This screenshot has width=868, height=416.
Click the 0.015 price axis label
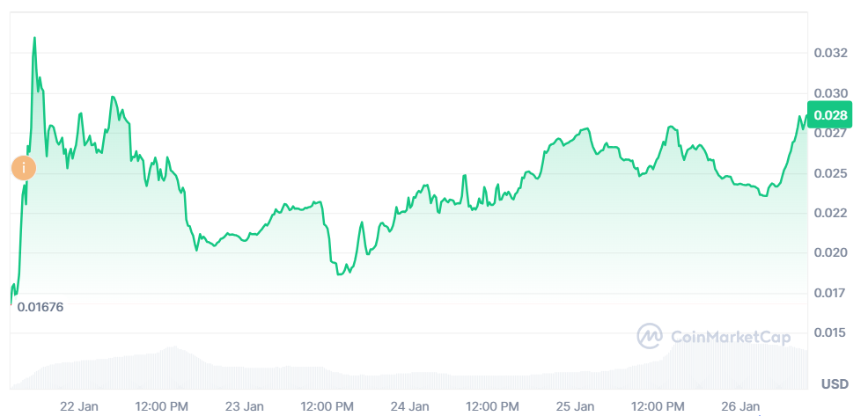pyautogui.click(x=830, y=332)
